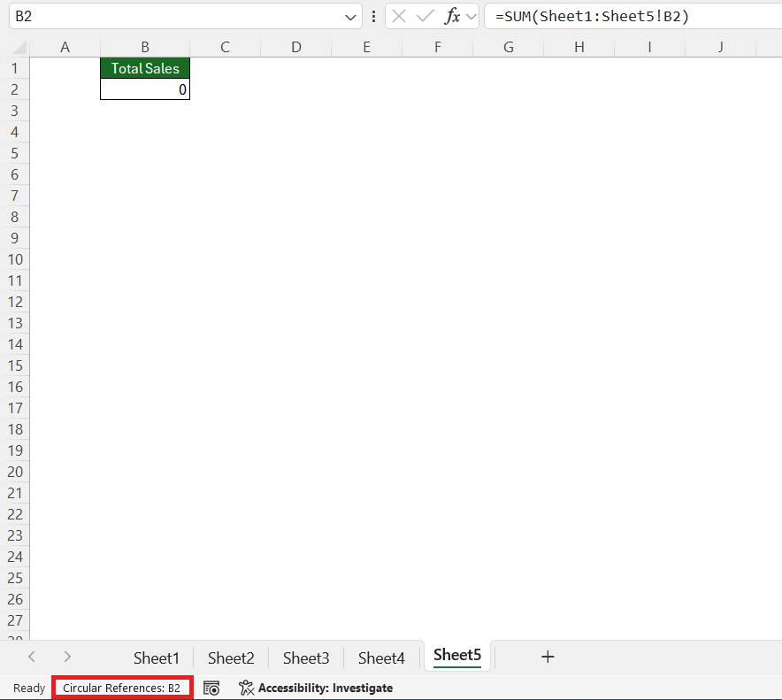The width and height of the screenshot is (782, 700).
Task: Click the Insert Function fx icon
Action: (452, 17)
